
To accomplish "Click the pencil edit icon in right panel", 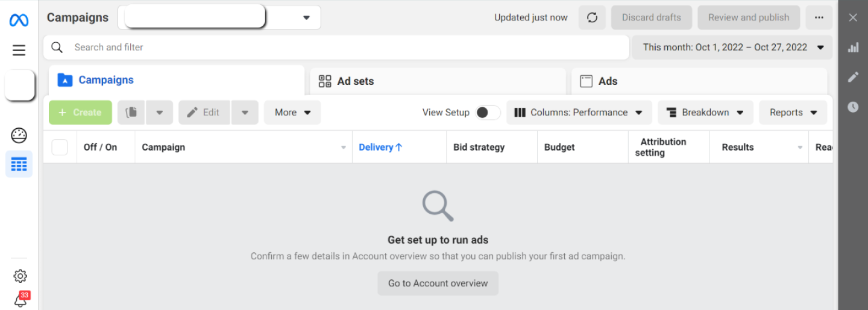I will pyautogui.click(x=853, y=77).
